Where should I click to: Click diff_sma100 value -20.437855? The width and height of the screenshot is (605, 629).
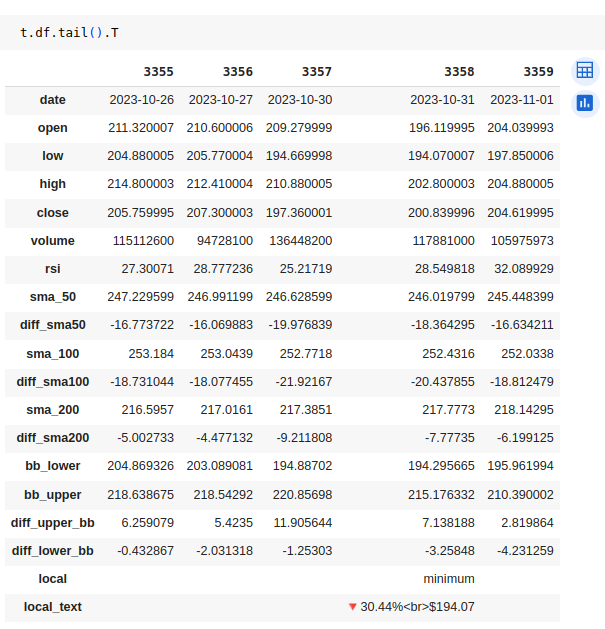pos(443,381)
